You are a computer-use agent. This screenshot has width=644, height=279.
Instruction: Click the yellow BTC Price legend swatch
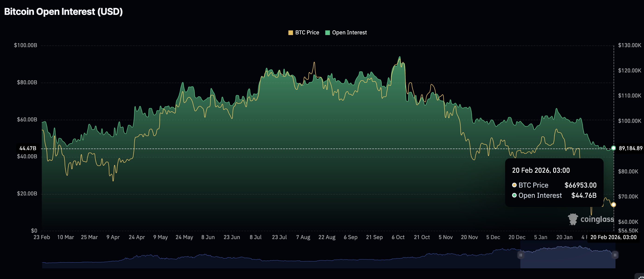291,32
